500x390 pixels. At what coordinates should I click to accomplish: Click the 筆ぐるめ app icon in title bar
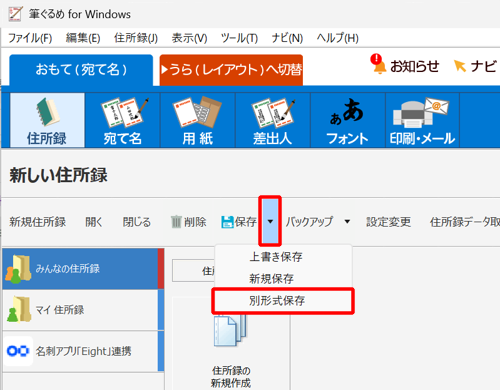click(15, 14)
